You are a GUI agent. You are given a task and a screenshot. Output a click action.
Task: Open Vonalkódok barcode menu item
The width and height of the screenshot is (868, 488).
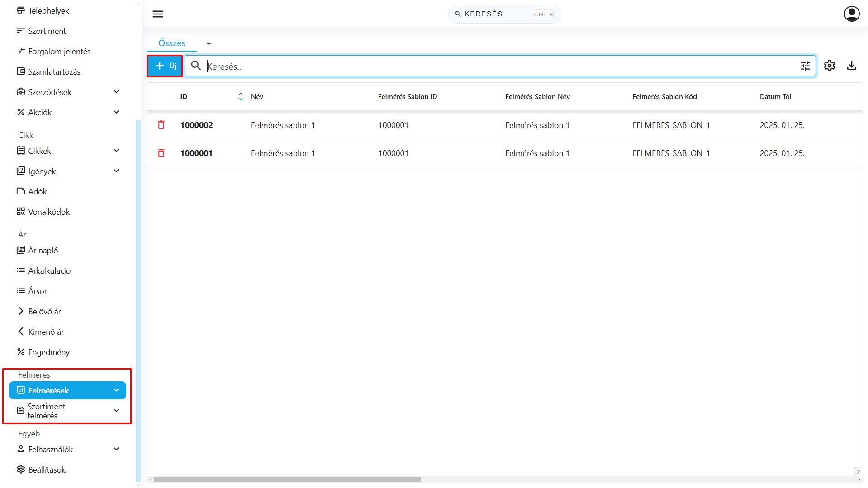pyautogui.click(x=49, y=212)
